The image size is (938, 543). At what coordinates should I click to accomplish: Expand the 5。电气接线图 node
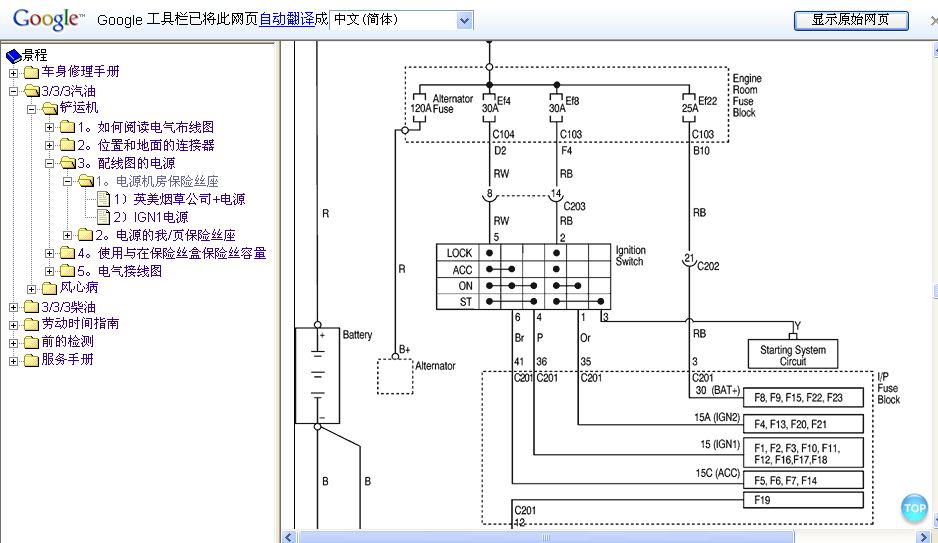click(50, 271)
